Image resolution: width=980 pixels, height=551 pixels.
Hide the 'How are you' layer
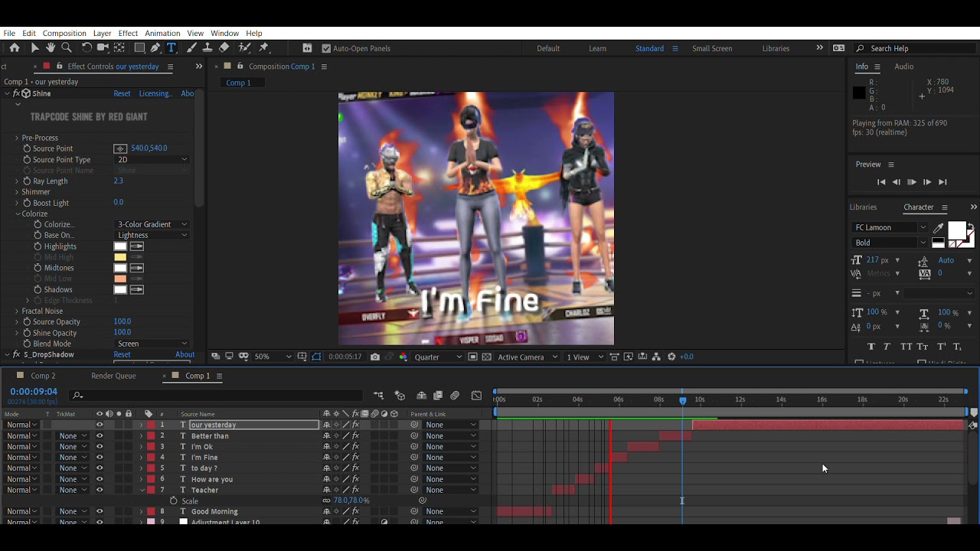point(99,479)
